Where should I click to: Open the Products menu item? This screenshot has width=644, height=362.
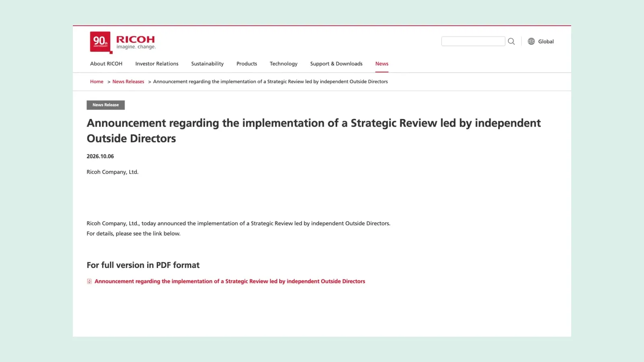(247, 64)
